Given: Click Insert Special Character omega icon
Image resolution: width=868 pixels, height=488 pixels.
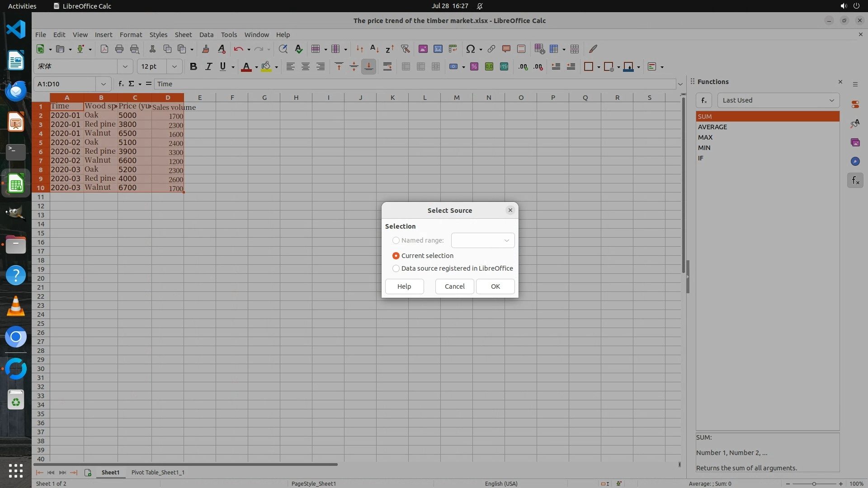Looking at the screenshot, I should [x=470, y=49].
